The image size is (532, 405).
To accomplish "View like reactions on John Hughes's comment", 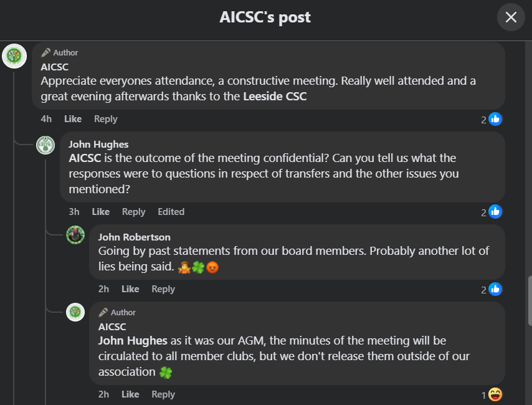I will (492, 212).
